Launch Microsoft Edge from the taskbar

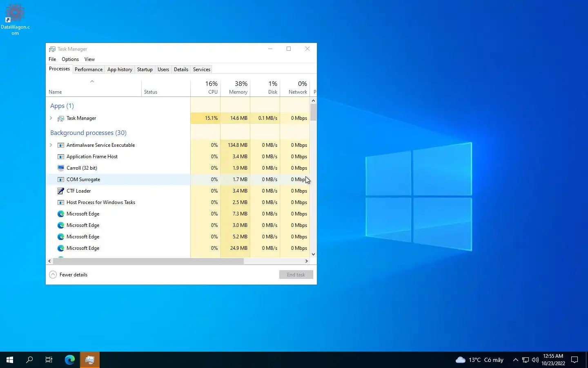(70, 360)
